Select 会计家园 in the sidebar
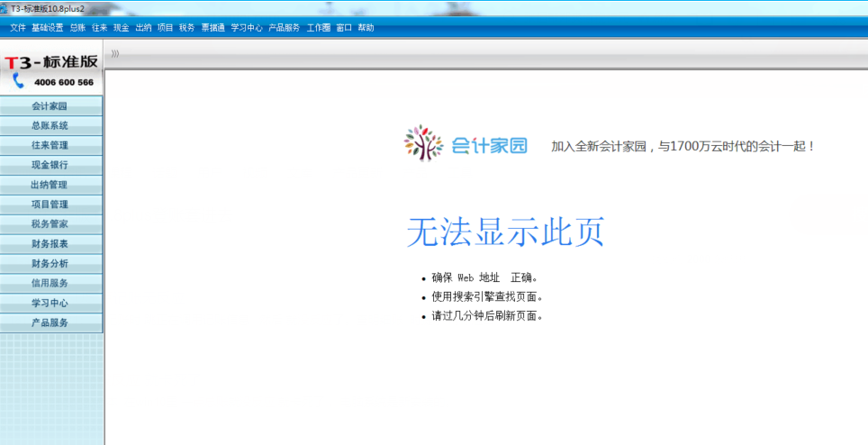This screenshot has height=445, width=868. coord(51,105)
